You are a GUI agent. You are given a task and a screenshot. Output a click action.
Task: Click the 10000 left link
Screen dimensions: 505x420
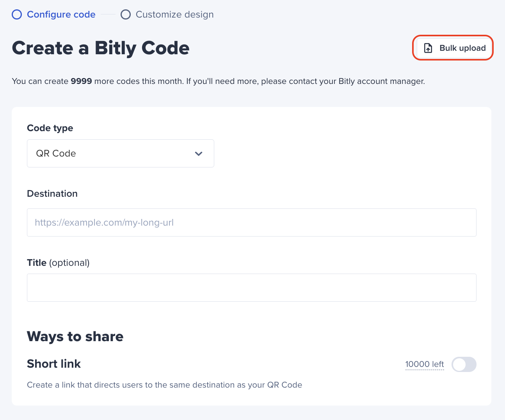[425, 364]
